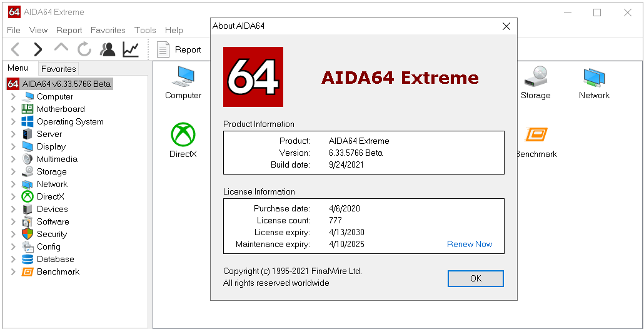Open the Report menu
Viewport: 644px width, 329px height.
[69, 30]
